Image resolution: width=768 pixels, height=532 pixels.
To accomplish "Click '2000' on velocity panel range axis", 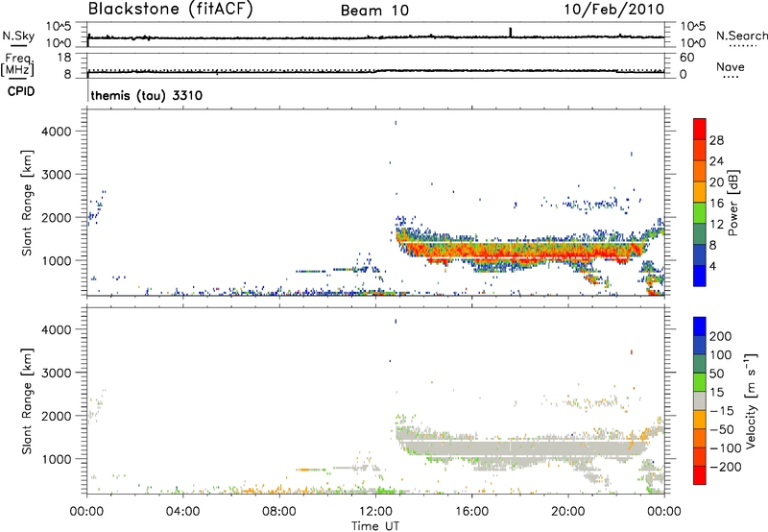I will click(57, 416).
